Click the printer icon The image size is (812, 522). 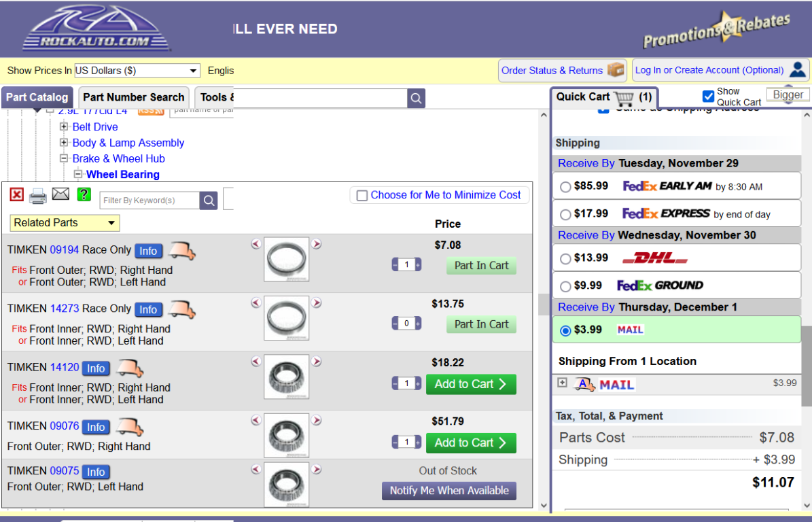38,196
